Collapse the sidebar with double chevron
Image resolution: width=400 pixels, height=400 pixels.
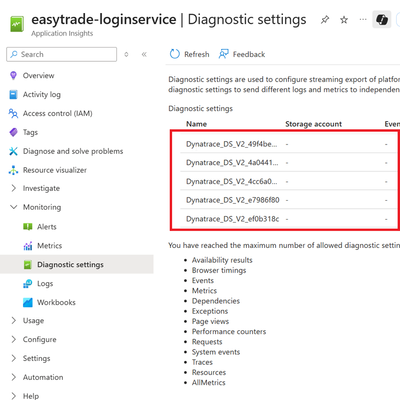coord(144,54)
